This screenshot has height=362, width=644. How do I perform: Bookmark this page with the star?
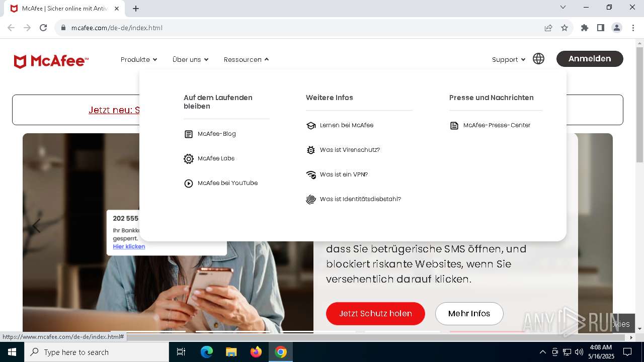coord(565,28)
